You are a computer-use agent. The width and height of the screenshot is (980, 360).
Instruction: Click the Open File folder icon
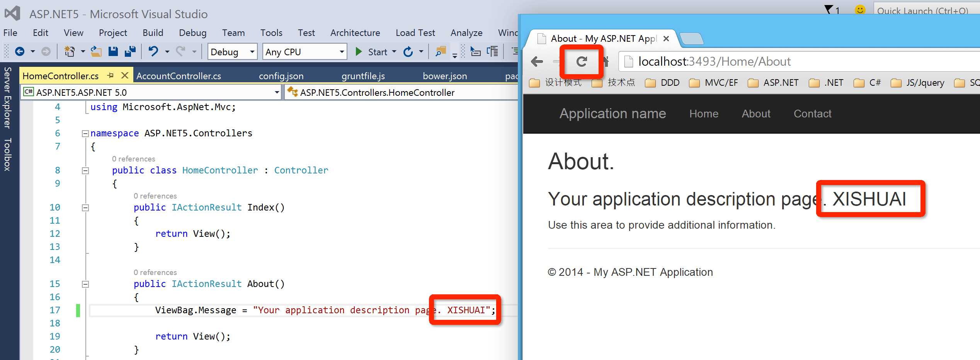tap(96, 51)
